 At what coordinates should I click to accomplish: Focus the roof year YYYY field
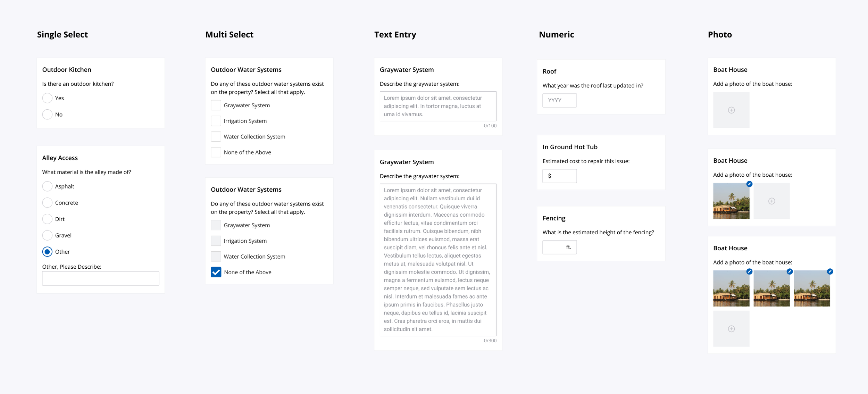point(559,100)
